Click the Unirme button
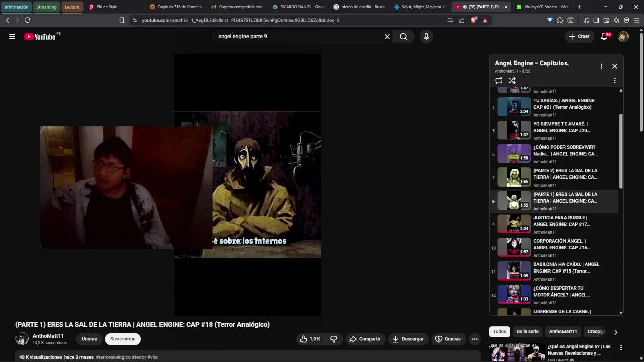 89,339
